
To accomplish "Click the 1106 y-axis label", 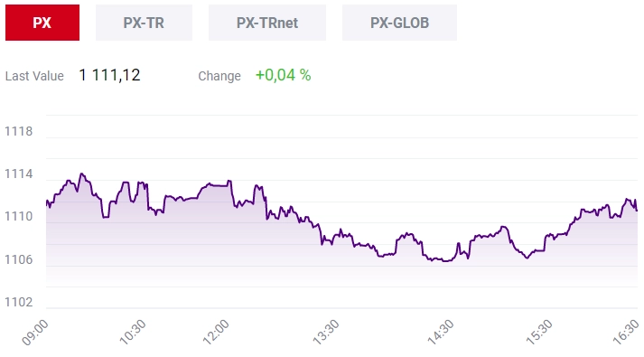I will point(18,259).
